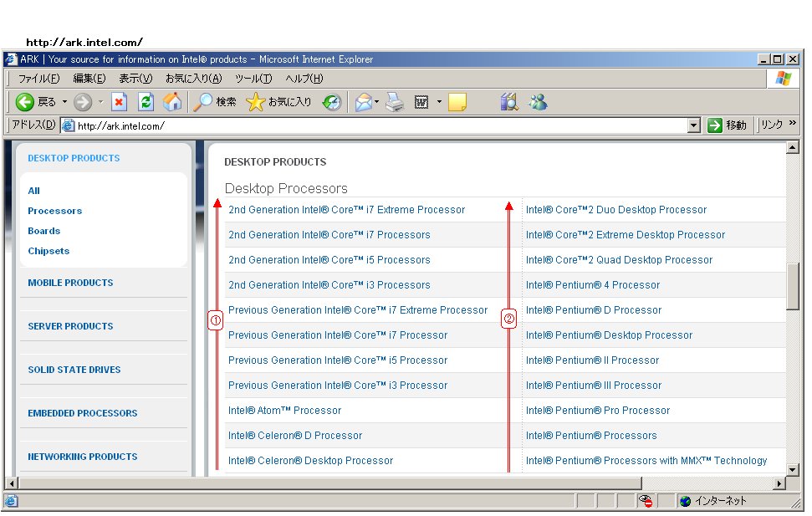
Task: Open Favorites star button
Action: coord(256,102)
